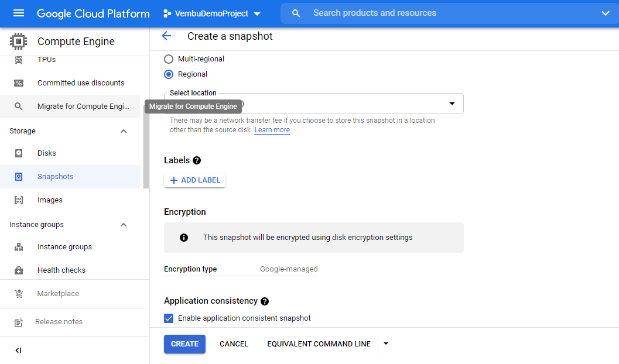The height and width of the screenshot is (364, 619).
Task: Click the CANCEL button
Action: (234, 344)
